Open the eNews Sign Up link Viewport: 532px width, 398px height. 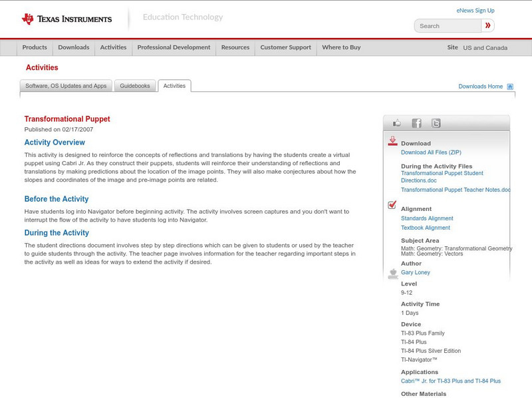coord(475,11)
